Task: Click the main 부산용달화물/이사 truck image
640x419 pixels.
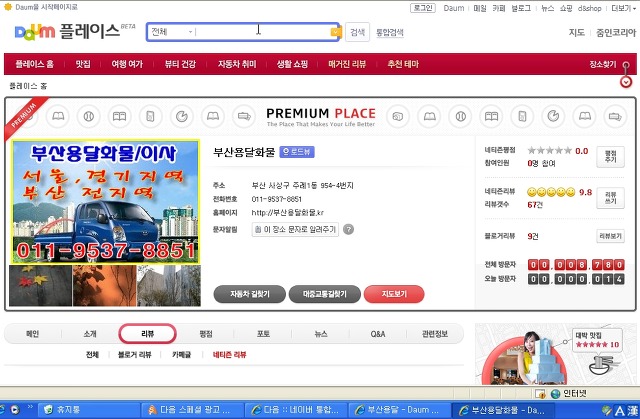Action: (105, 202)
